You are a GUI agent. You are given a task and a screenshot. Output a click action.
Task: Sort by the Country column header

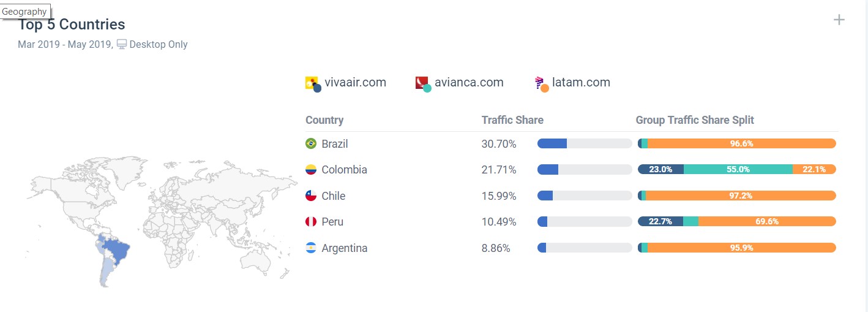[324, 120]
